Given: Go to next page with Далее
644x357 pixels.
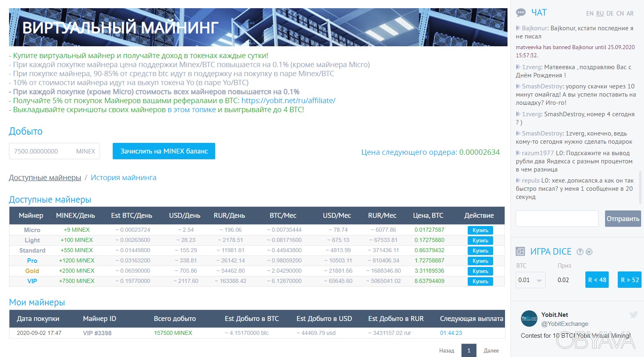Looking at the screenshot, I should tap(491, 350).
